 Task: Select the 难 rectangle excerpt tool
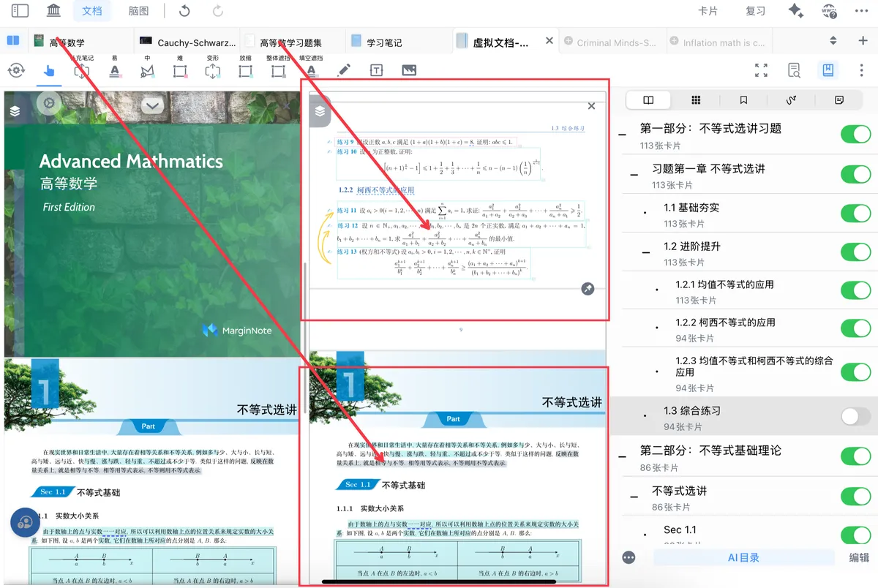click(180, 70)
